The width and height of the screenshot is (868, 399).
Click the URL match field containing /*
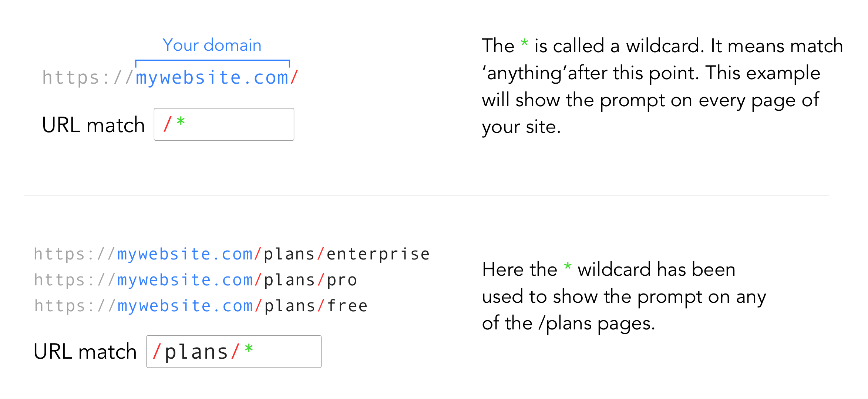click(x=224, y=124)
